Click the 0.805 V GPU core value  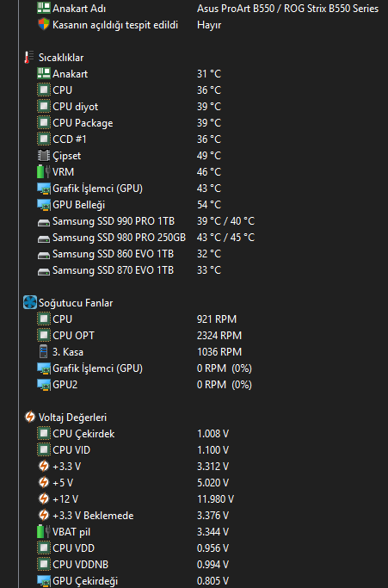pyautogui.click(x=213, y=581)
